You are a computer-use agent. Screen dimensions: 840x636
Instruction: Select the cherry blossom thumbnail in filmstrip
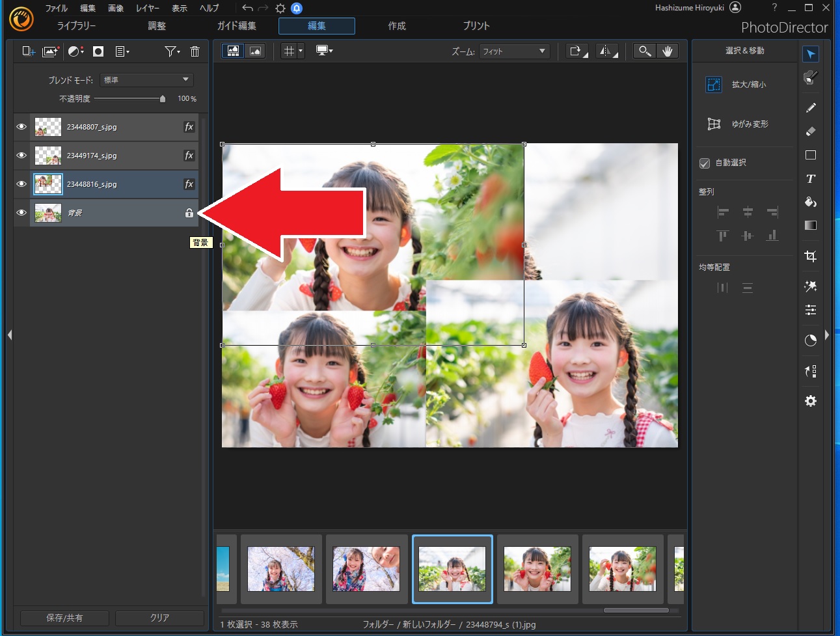[280, 569]
